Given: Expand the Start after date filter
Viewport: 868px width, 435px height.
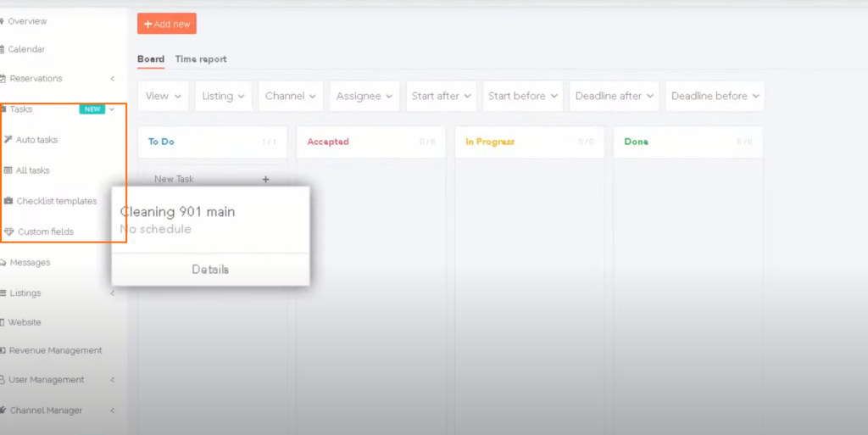Looking at the screenshot, I should point(441,96).
